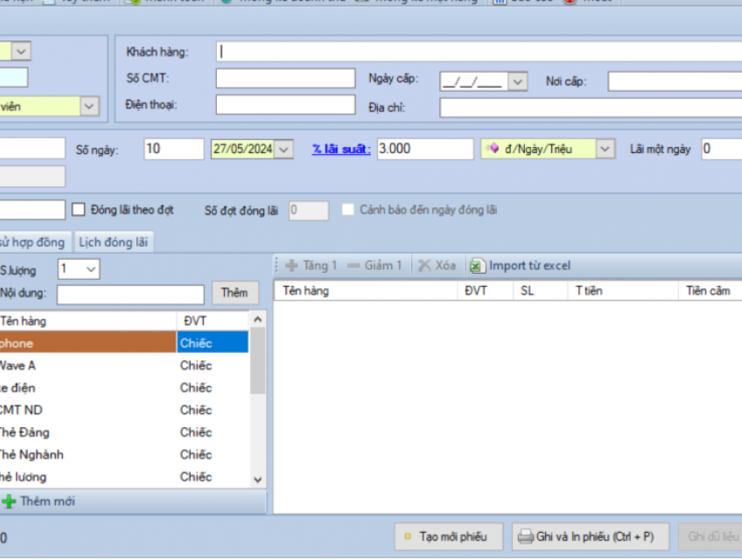
Task: Click the green Thêm mới plus icon
Action: [9, 501]
